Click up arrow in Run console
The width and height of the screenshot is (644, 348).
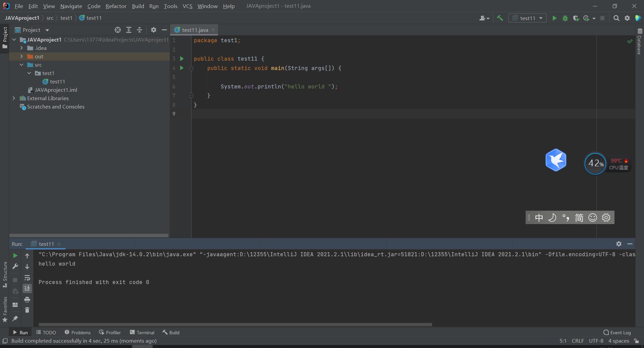coord(27,256)
